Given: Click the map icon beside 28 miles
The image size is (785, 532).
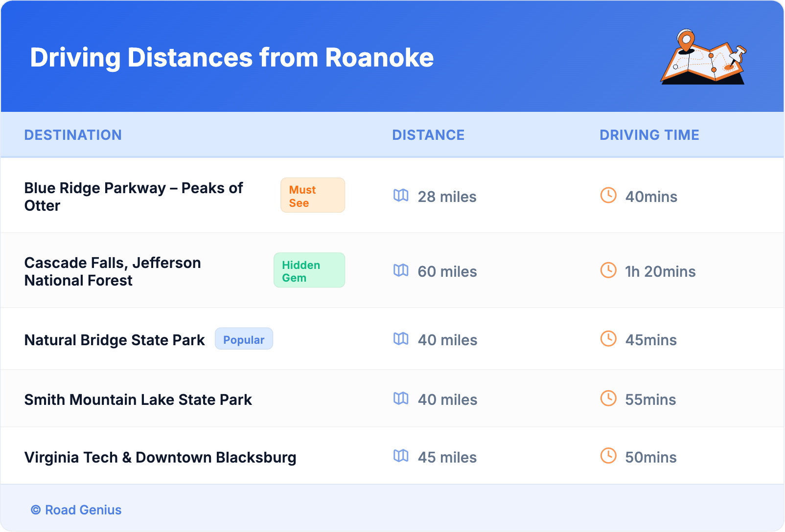Looking at the screenshot, I should (401, 196).
